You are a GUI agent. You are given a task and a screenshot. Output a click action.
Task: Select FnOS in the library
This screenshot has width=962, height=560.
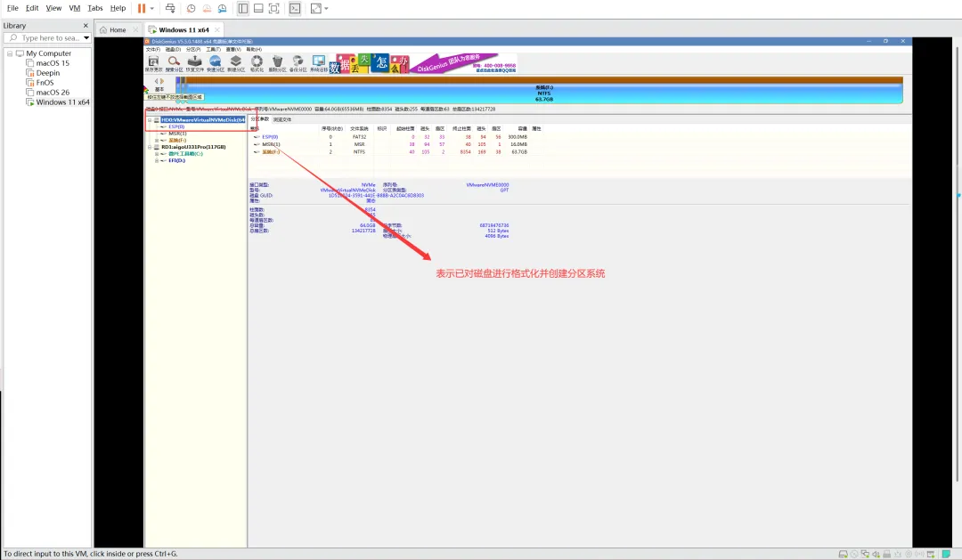click(x=45, y=83)
